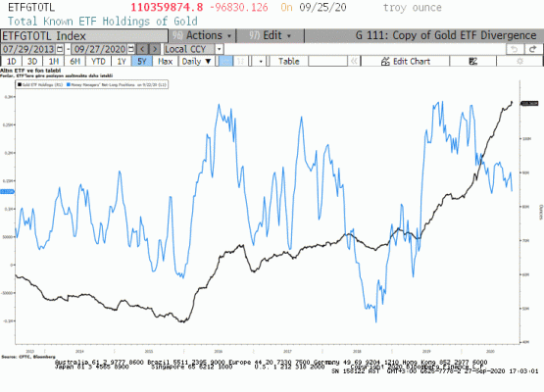Screen dimensions: 544x392
Task: Click the start date 07/29/2013 field
Action: coord(28,49)
